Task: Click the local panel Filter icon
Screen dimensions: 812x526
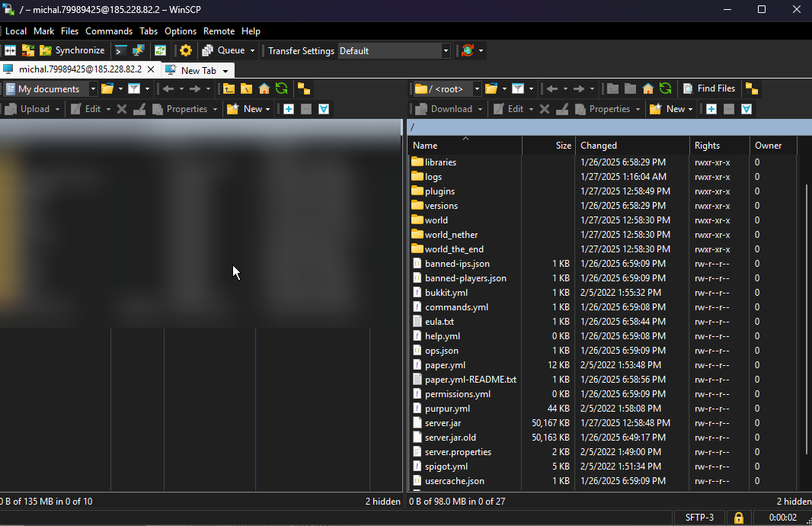Action: click(x=134, y=88)
